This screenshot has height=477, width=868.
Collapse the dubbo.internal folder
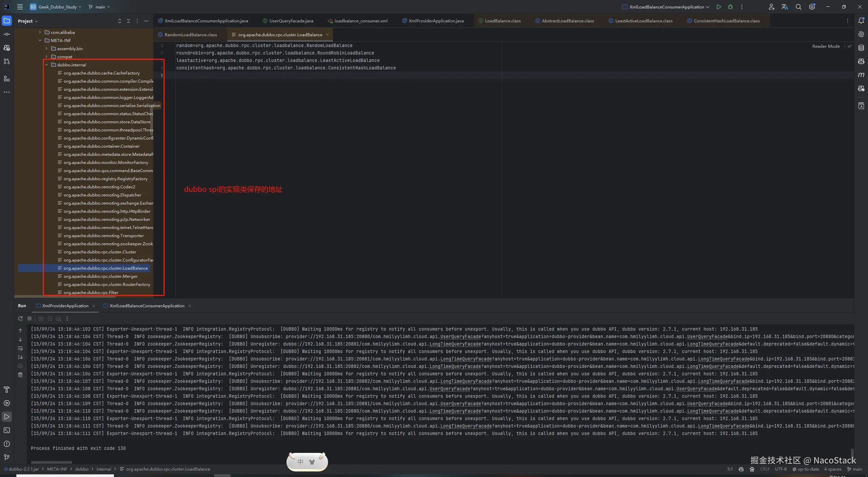click(46, 65)
